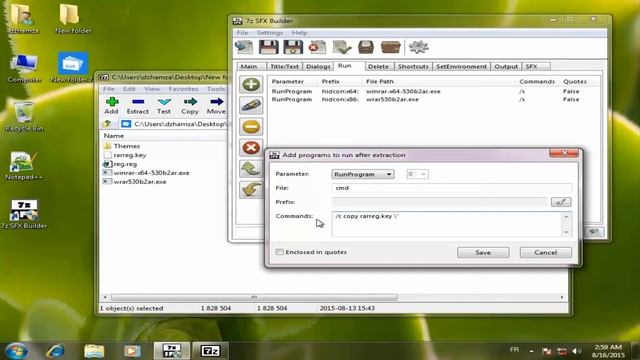This screenshot has height=360, width=640.
Task: Click the green Add program button in Run tab
Action: 251,84
